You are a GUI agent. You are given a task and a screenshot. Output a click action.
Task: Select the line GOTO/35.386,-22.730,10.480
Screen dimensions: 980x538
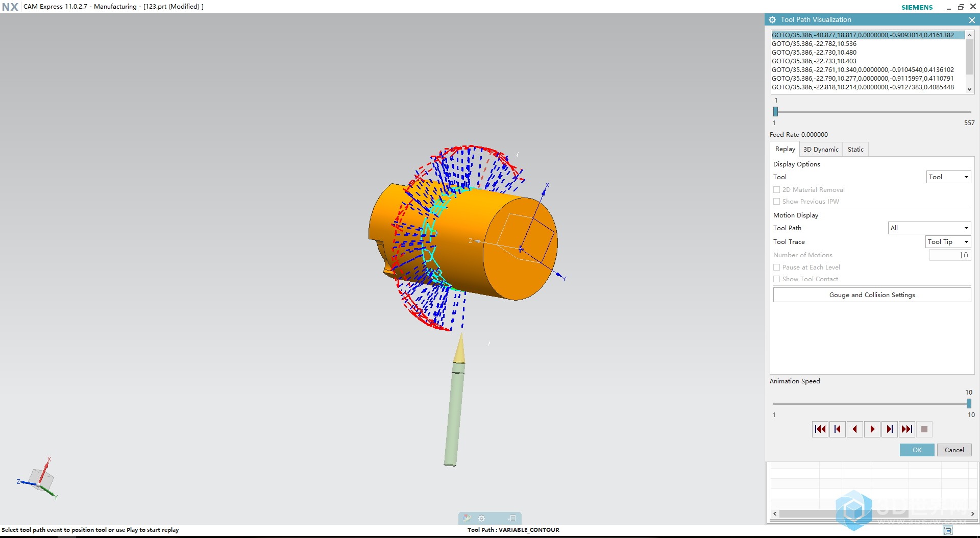(x=868, y=53)
